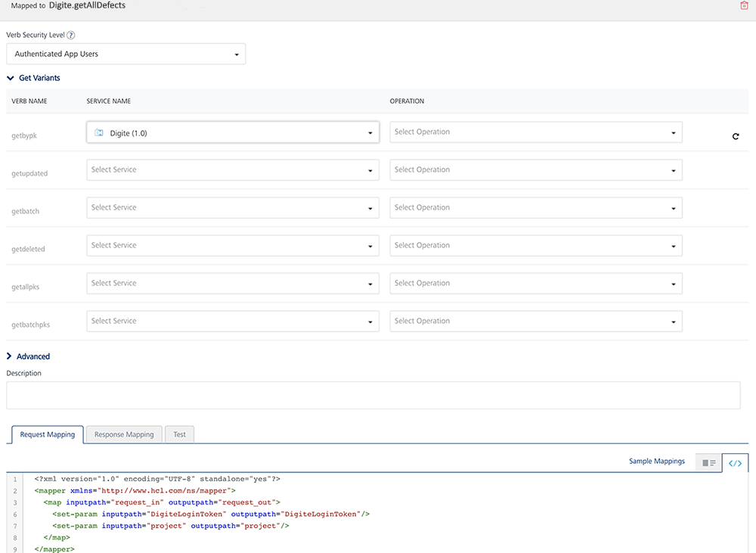Viewport: 756px width, 553px height.
Task: Open getupdated Select Service dropdown
Action: point(233,170)
